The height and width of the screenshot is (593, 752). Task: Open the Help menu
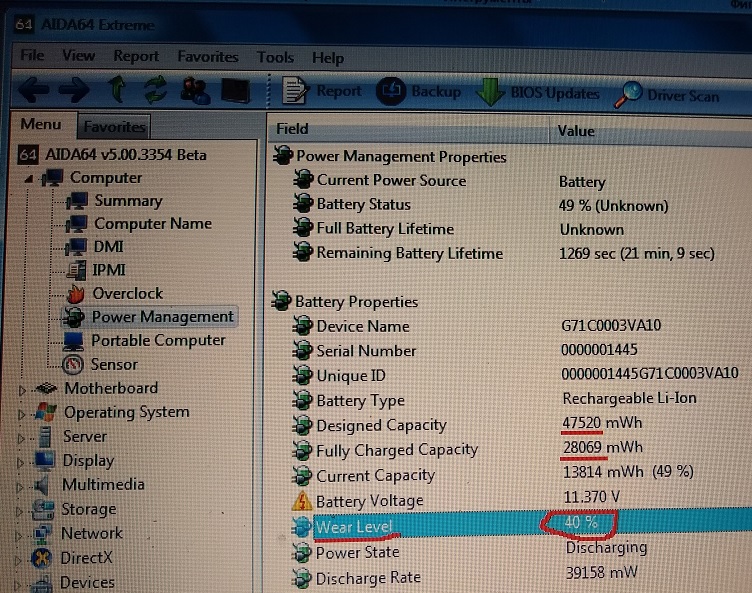(328, 59)
